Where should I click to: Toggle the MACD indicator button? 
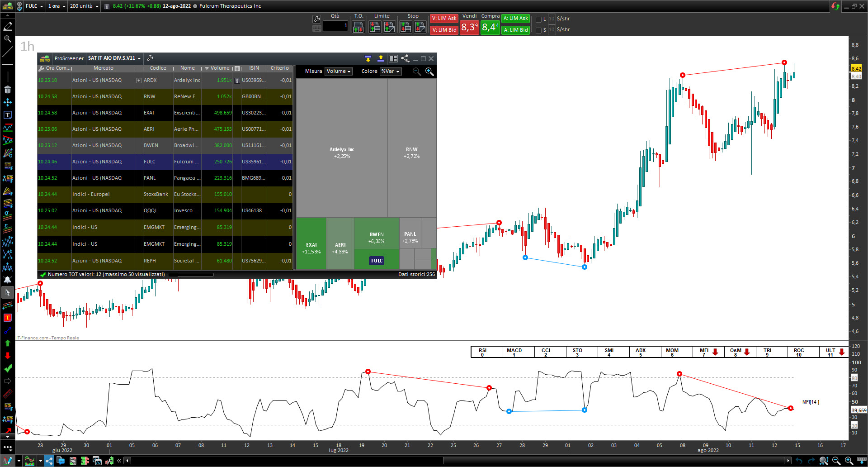pyautogui.click(x=519, y=352)
